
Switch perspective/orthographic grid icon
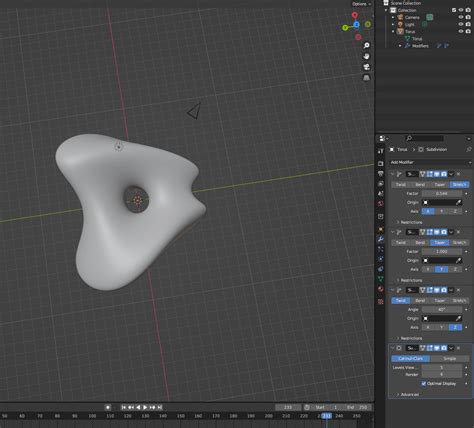point(366,78)
